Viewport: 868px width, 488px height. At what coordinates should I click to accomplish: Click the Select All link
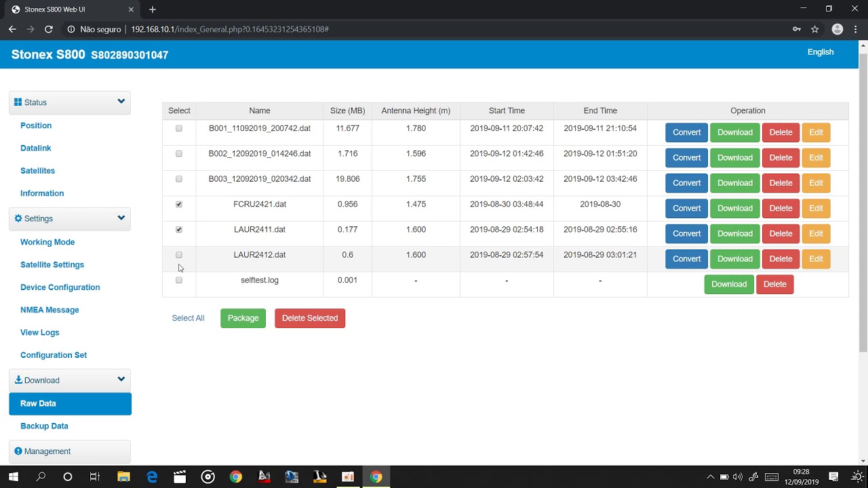click(x=188, y=318)
